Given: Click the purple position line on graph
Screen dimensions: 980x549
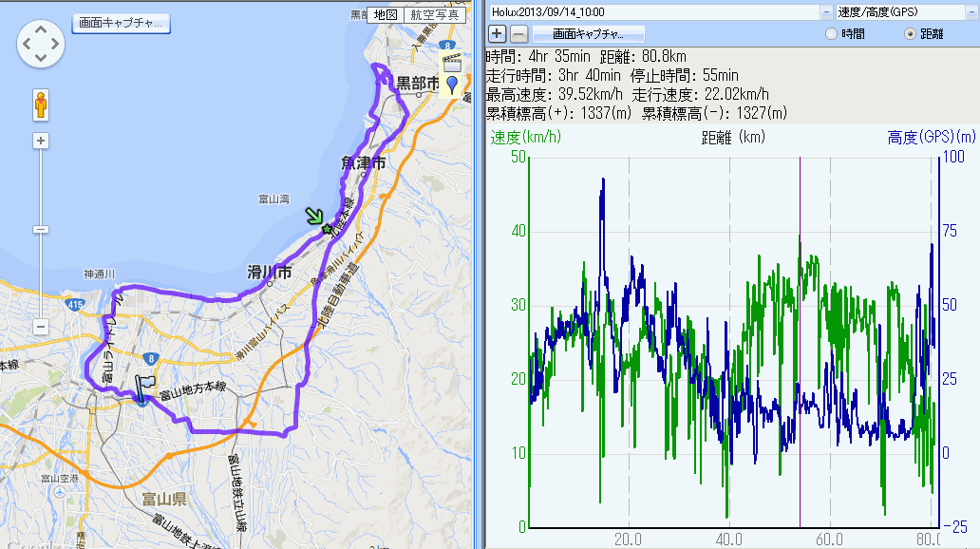Looking at the screenshot, I should pos(801,380).
